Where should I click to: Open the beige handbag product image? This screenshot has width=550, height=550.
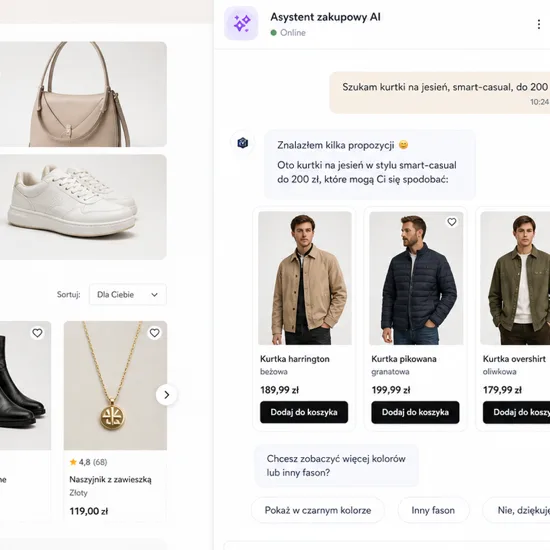tap(83, 94)
